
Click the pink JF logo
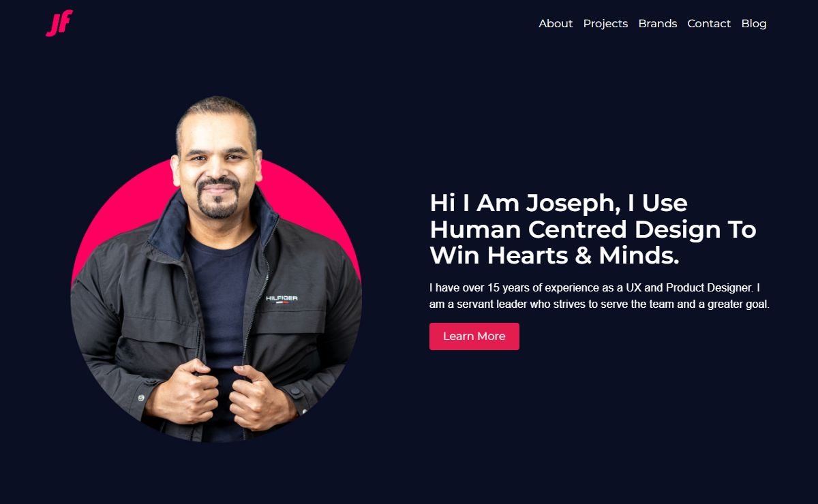coord(59,23)
